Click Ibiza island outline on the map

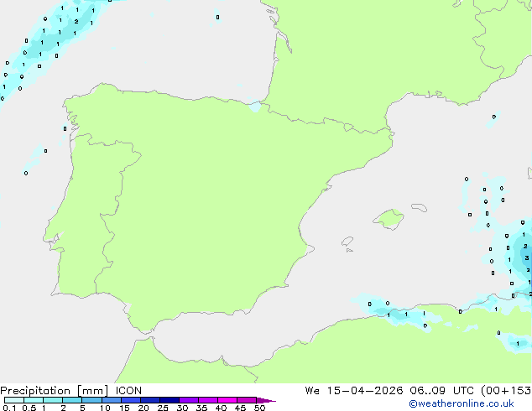click(347, 242)
